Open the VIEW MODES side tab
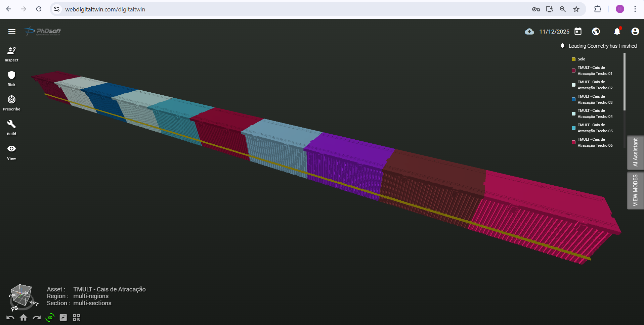The image size is (644, 325). click(x=635, y=190)
